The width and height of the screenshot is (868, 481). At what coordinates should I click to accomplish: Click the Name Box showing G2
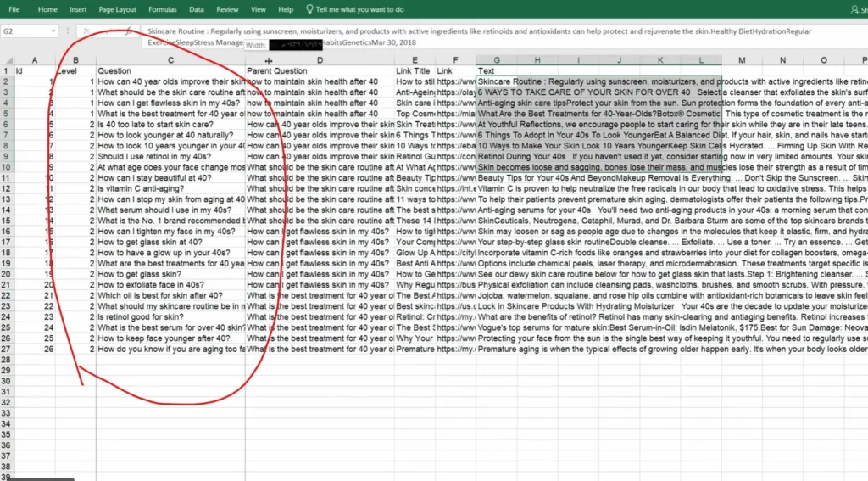coord(25,31)
